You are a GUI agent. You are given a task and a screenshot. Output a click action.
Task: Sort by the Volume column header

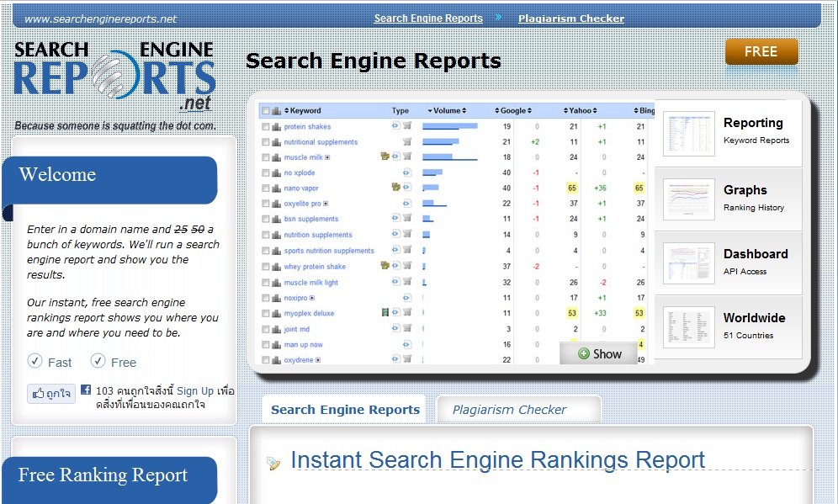[x=447, y=110]
